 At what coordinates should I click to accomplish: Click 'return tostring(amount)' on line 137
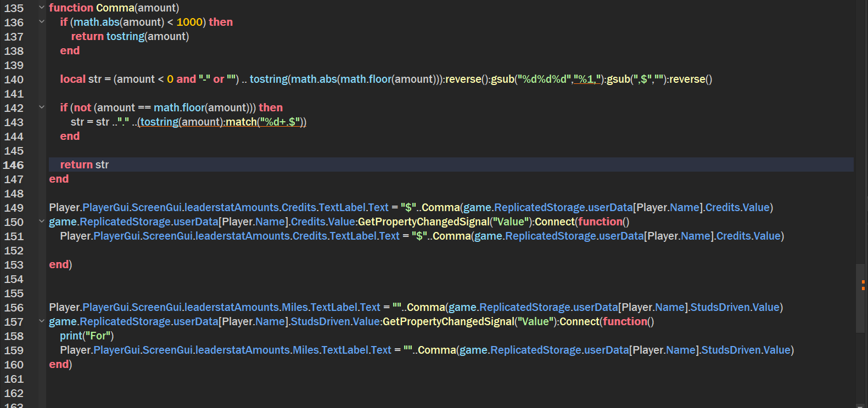130,36
